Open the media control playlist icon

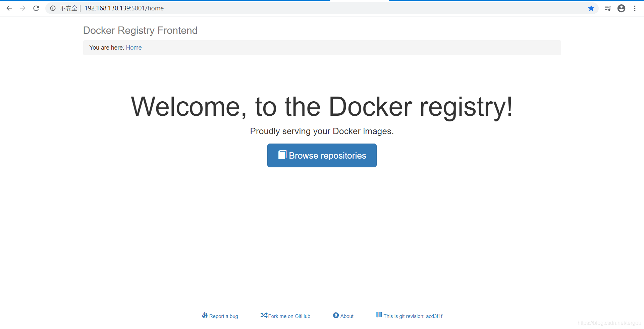(x=608, y=8)
